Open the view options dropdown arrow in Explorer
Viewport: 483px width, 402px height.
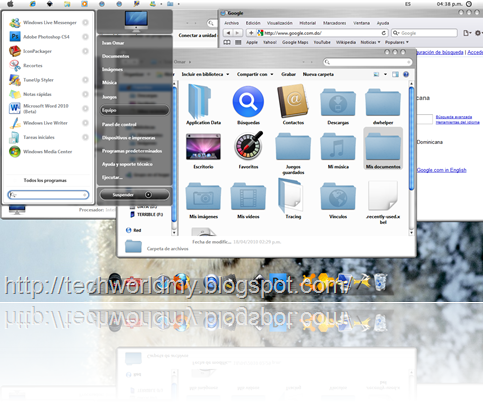(385, 74)
